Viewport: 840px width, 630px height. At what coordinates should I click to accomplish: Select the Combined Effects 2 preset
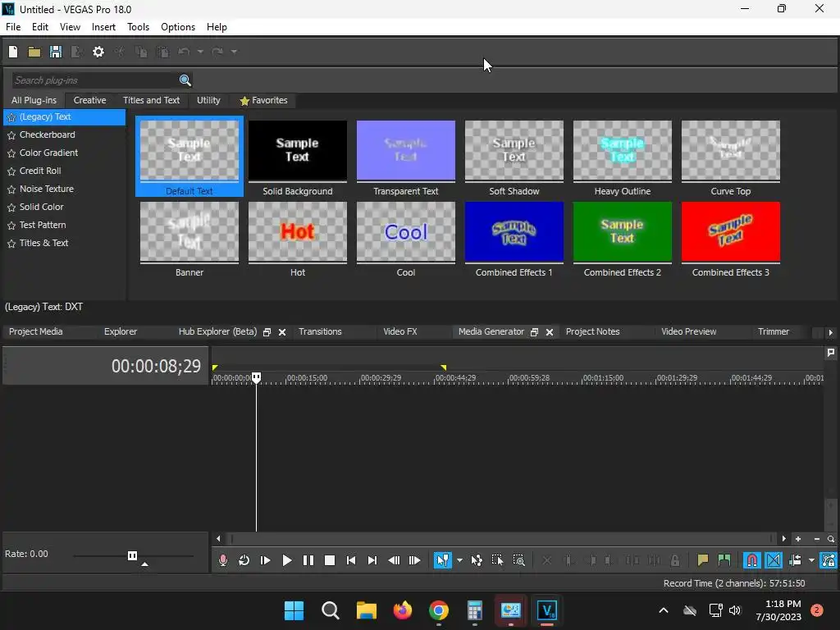(x=622, y=239)
